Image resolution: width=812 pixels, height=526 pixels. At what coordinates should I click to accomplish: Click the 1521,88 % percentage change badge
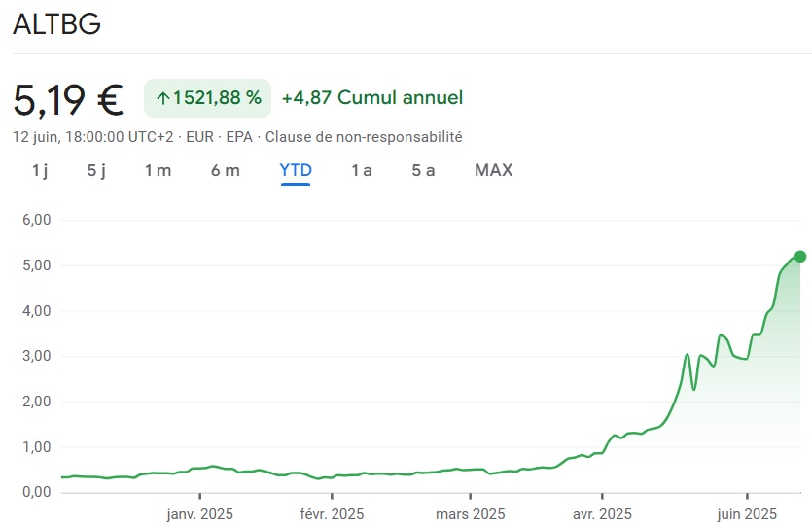coord(208,98)
